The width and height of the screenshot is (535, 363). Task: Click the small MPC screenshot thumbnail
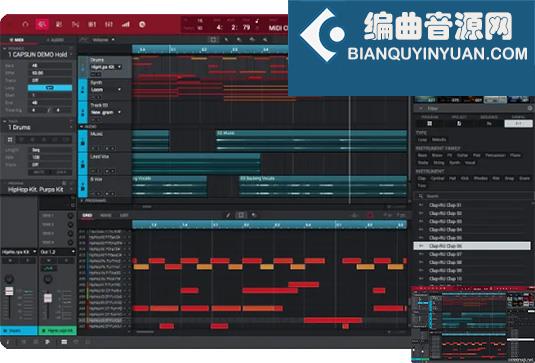click(x=473, y=324)
